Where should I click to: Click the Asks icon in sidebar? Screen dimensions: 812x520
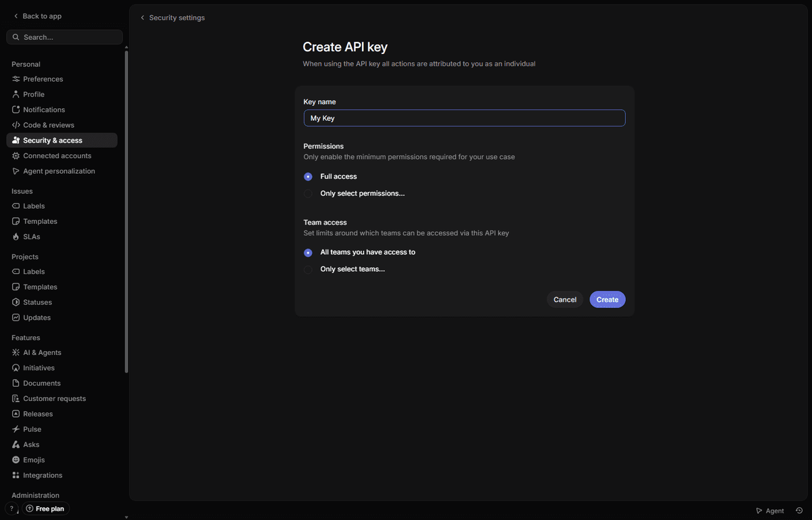point(16,445)
